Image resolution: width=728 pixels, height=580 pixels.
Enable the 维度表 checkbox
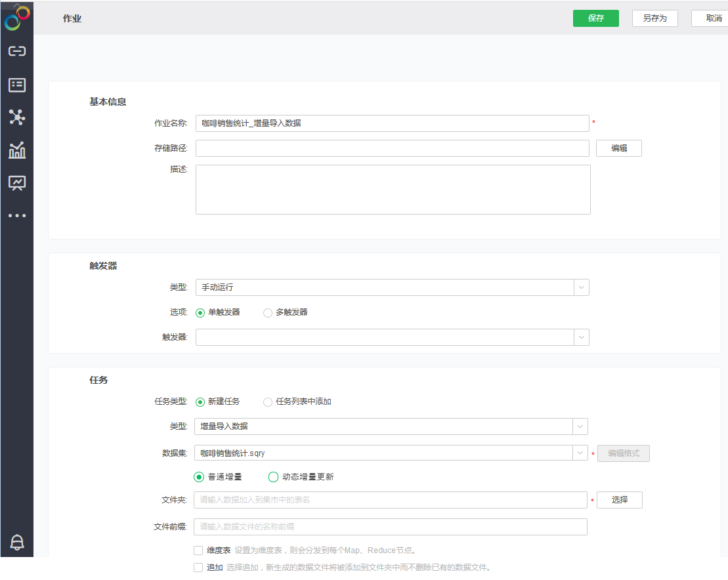tap(198, 550)
